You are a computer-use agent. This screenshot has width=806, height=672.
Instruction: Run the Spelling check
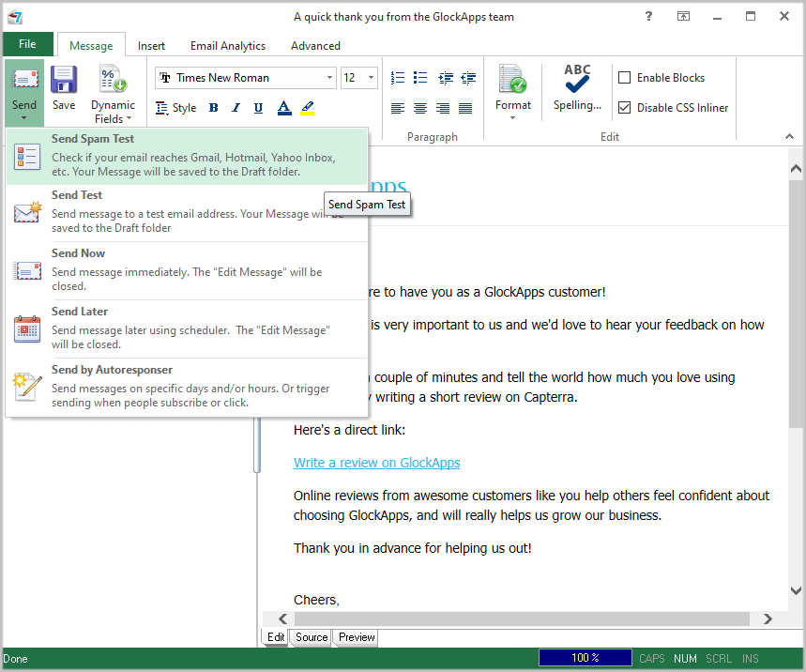pyautogui.click(x=577, y=87)
